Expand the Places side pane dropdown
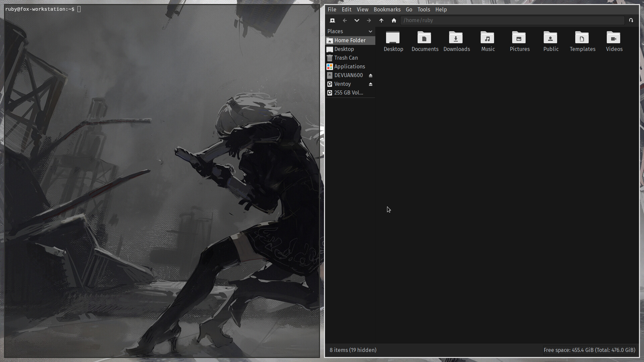Screen dimensions: 644x362 point(370,31)
